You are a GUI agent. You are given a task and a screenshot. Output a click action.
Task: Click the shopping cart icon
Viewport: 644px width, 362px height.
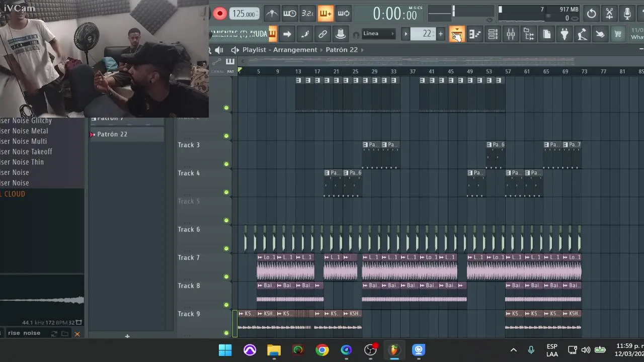618,34
